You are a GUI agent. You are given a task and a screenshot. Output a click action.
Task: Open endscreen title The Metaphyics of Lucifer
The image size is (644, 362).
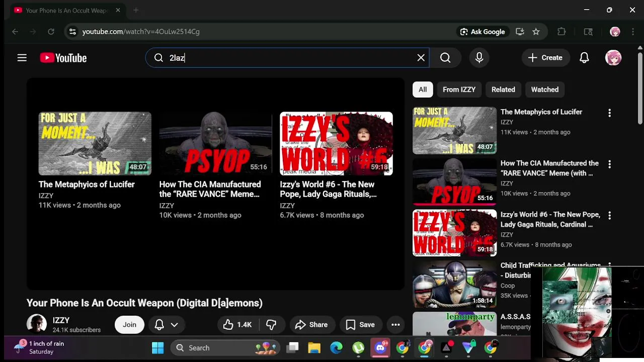[x=87, y=185]
